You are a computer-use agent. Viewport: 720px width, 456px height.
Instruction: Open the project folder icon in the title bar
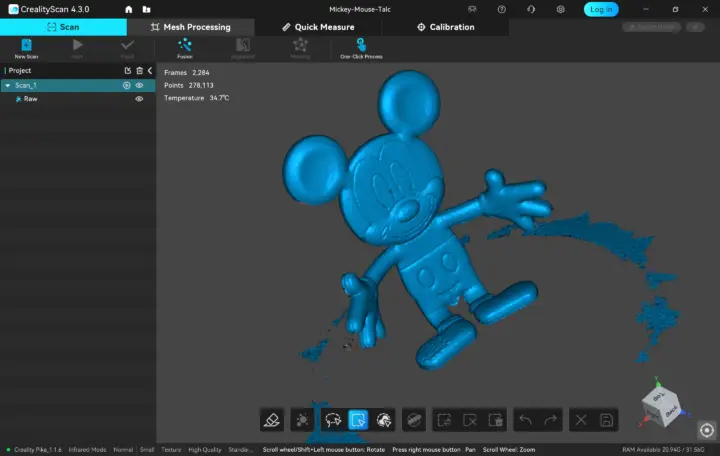click(146, 9)
